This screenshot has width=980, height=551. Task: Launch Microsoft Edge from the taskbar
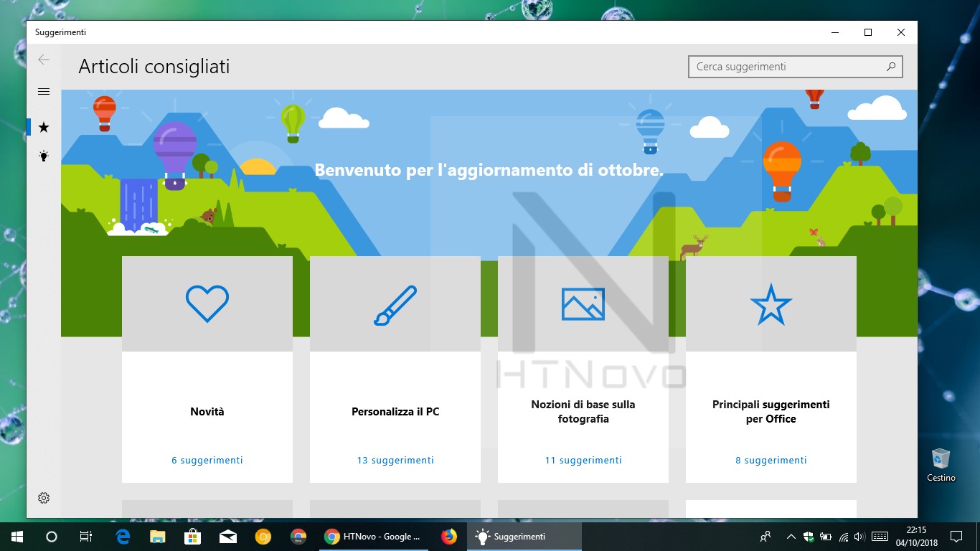click(x=121, y=536)
